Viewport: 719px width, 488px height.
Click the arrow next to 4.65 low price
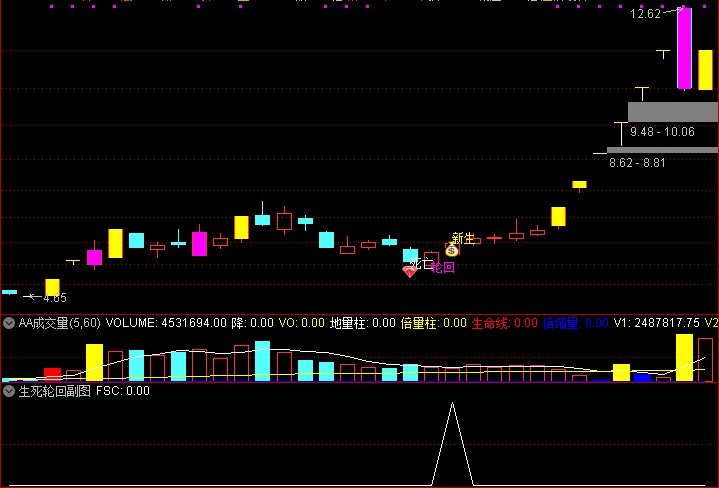pos(31,297)
